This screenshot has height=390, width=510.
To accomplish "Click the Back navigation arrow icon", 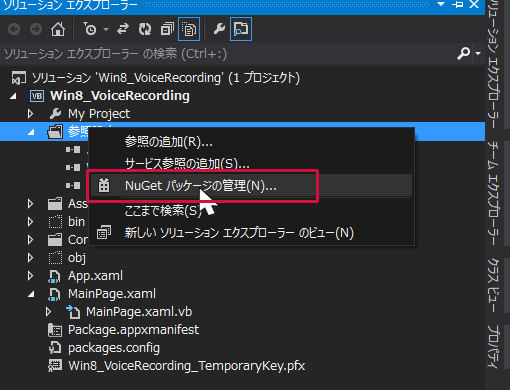I will (14, 29).
